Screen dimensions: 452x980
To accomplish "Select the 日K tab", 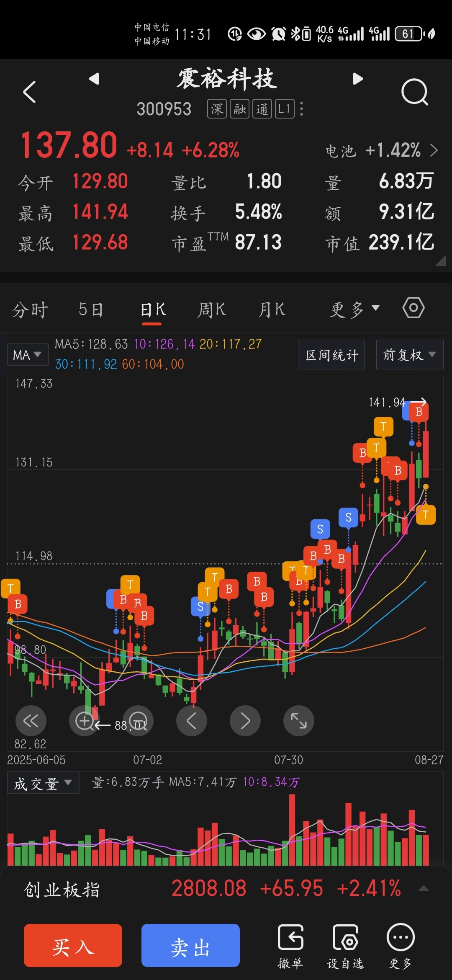I will [x=153, y=310].
